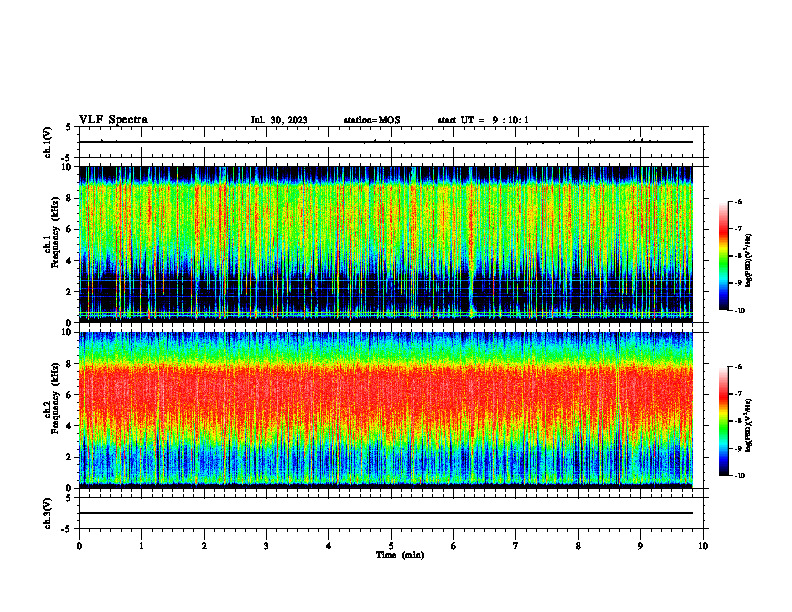
Task: Click the time axis tick label "1"
Action: click(141, 546)
